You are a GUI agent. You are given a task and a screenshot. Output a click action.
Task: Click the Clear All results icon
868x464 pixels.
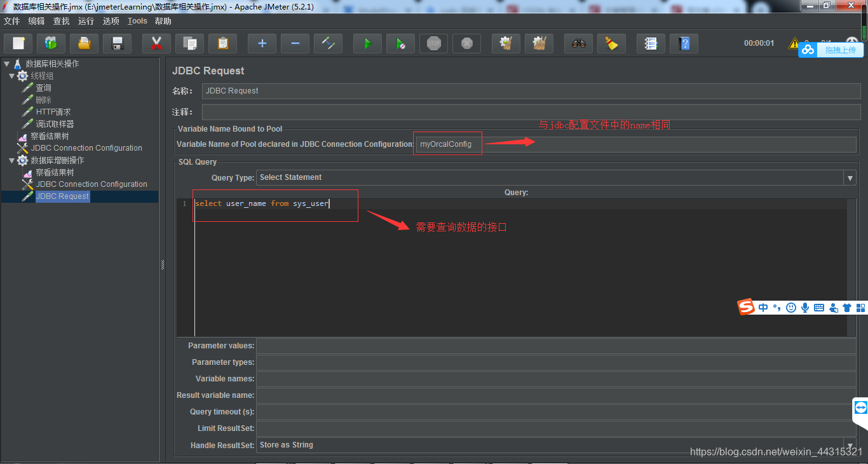(x=539, y=43)
